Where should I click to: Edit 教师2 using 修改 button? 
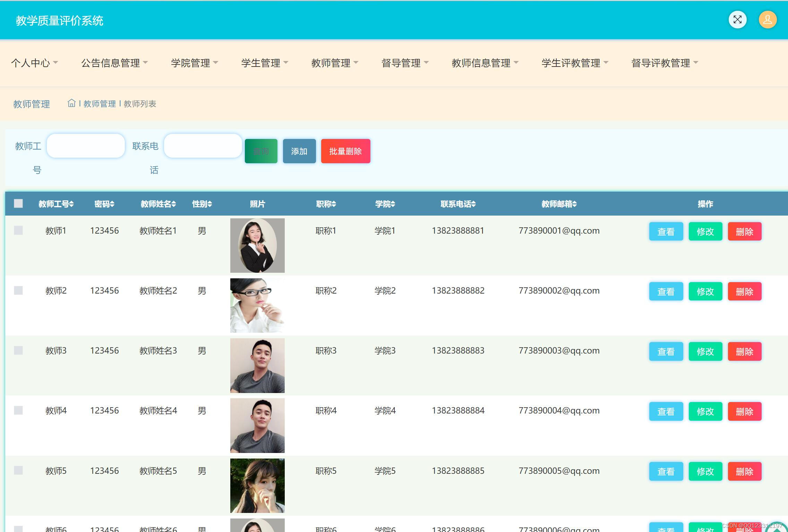click(705, 291)
